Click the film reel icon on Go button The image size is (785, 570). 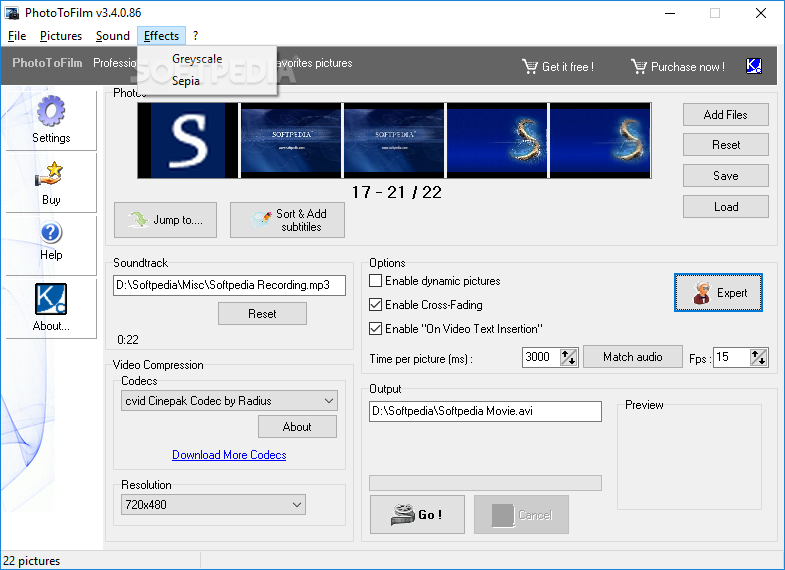pyautogui.click(x=403, y=514)
